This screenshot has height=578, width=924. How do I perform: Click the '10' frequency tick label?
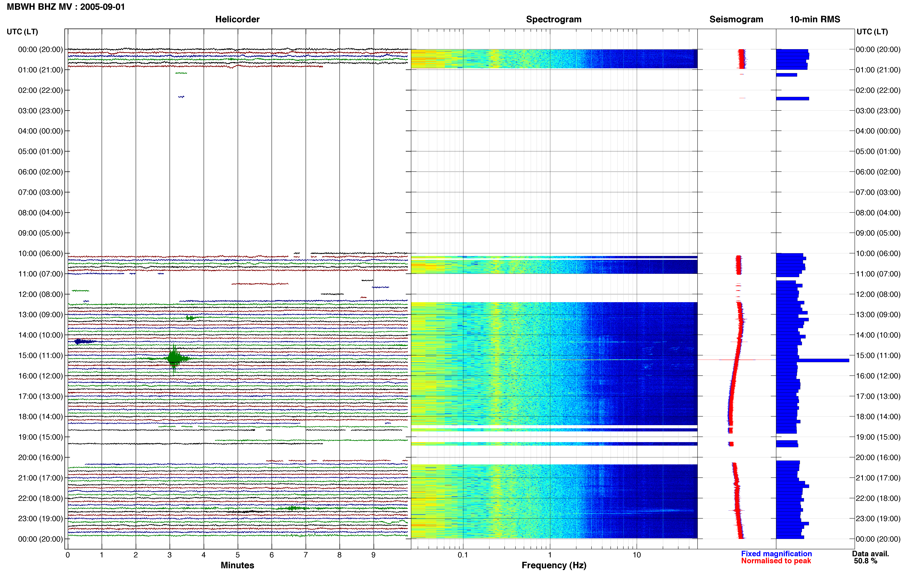click(x=636, y=555)
